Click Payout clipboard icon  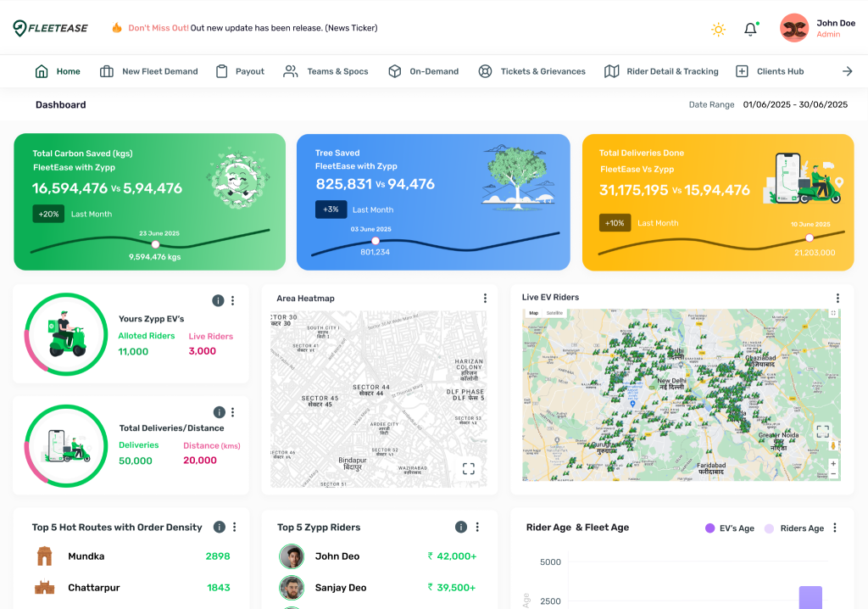(x=221, y=71)
